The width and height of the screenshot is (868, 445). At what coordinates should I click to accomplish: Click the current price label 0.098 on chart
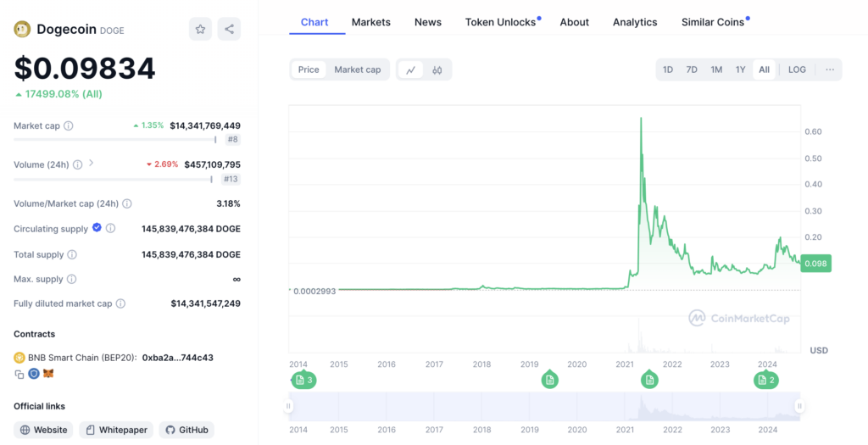point(816,264)
